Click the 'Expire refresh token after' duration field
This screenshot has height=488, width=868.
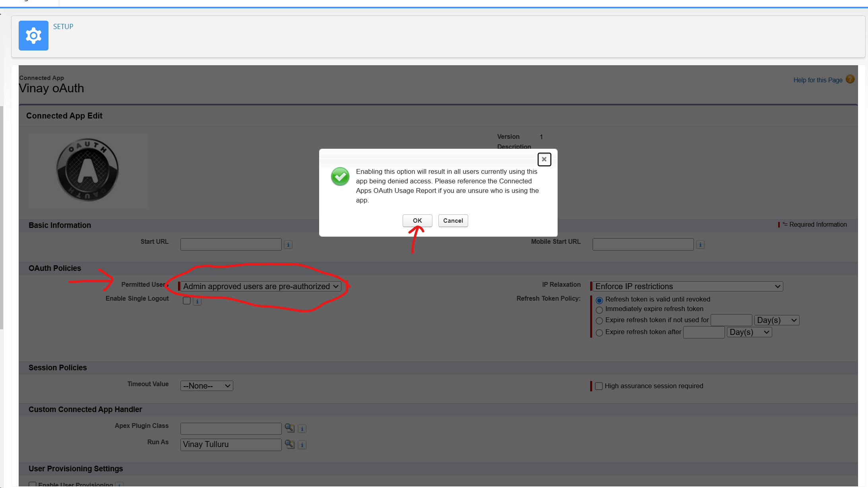pos(704,332)
